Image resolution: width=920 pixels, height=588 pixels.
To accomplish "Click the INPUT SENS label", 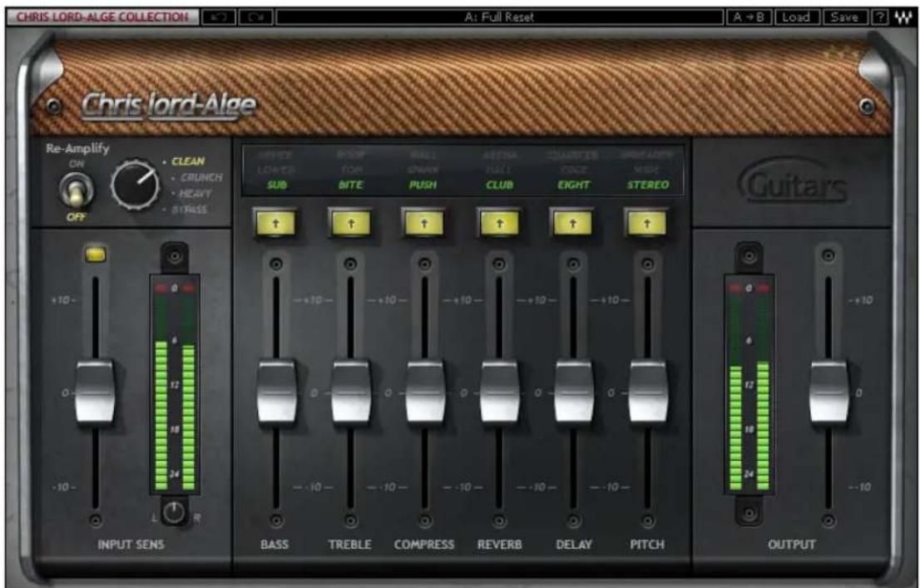I will (131, 545).
